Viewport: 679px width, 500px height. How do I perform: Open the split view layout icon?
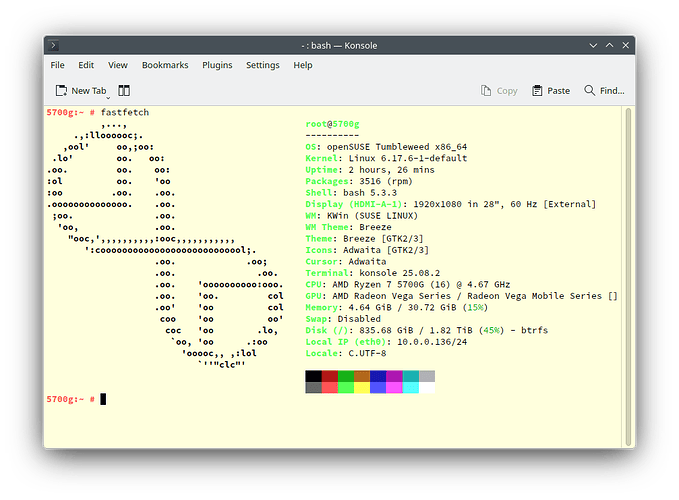[124, 91]
